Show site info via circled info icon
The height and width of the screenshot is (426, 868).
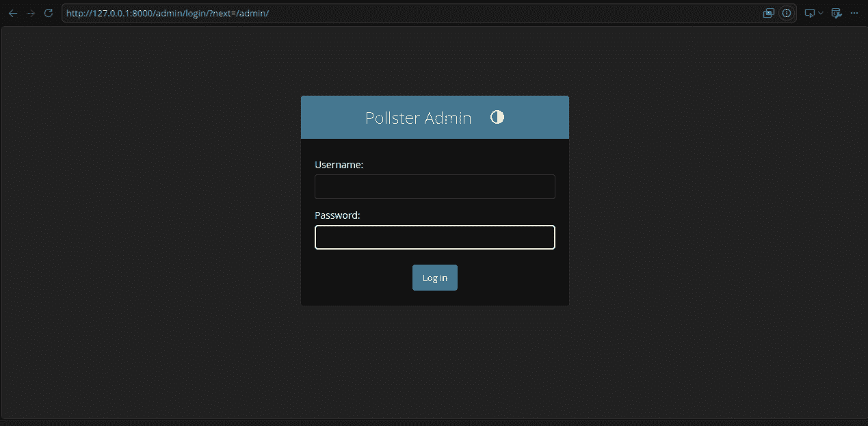787,13
